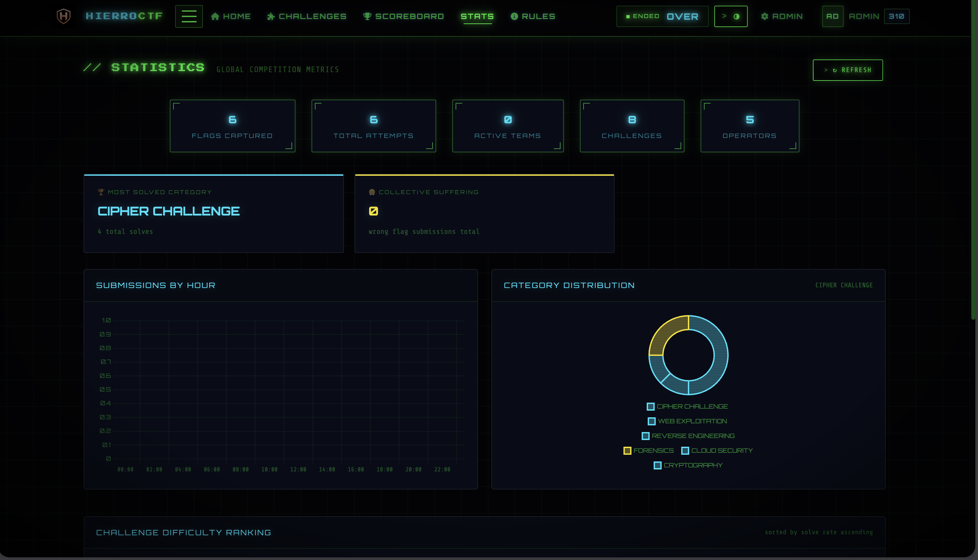The height and width of the screenshot is (560, 978).
Task: Click the Submissions By Hour heading
Action: point(155,285)
